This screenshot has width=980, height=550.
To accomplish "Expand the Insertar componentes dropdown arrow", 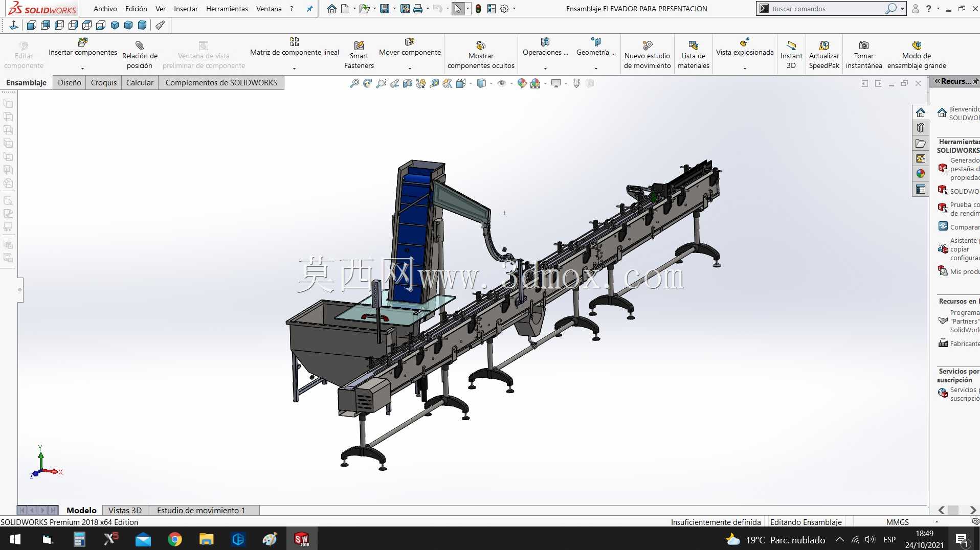I will (x=82, y=68).
